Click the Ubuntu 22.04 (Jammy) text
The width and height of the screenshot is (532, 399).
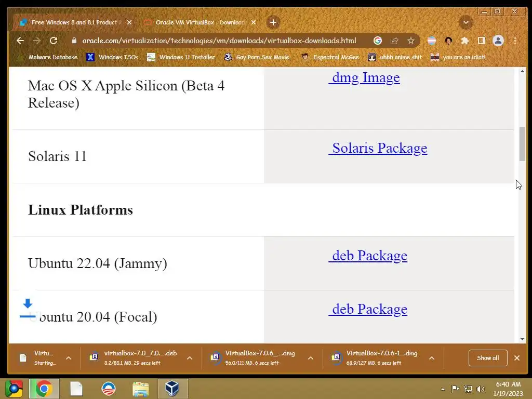[x=98, y=263]
